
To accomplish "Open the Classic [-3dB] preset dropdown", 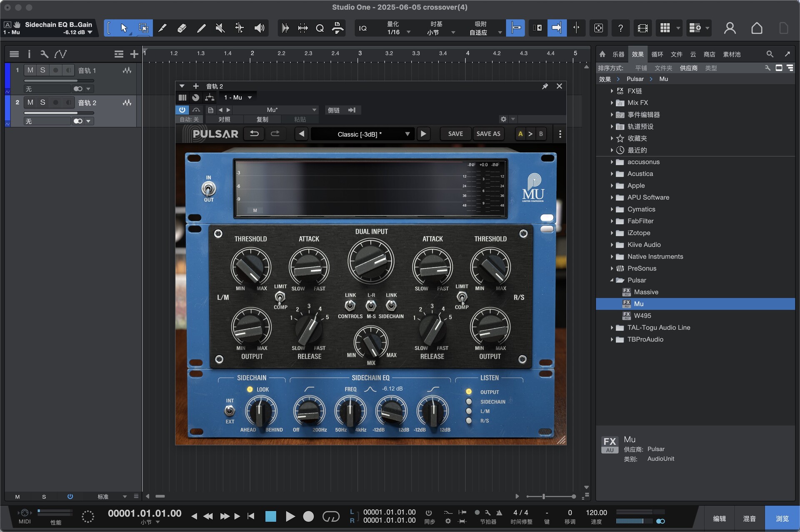I will point(362,134).
